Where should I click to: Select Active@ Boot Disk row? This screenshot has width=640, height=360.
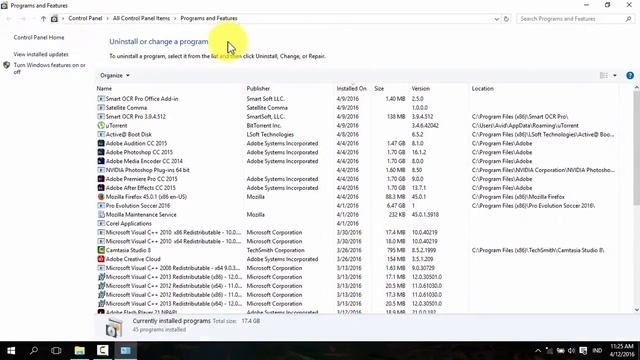pos(357,134)
